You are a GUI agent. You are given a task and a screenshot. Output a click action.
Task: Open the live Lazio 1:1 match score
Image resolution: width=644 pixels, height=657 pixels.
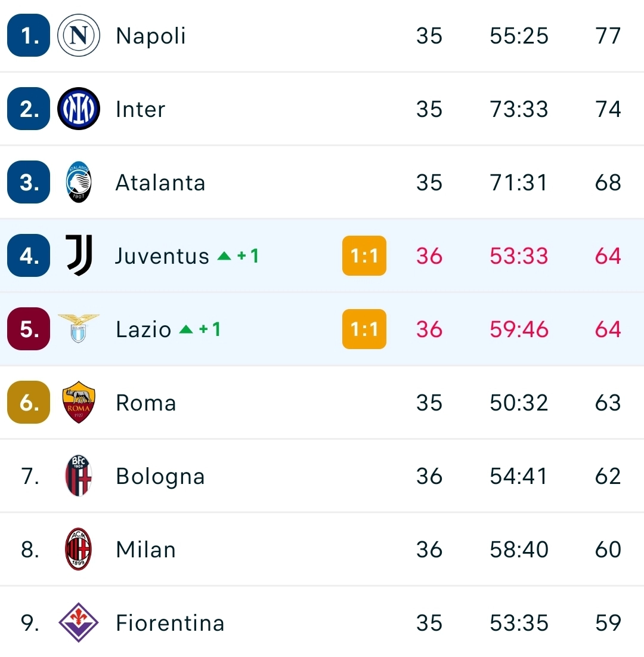coord(364,329)
